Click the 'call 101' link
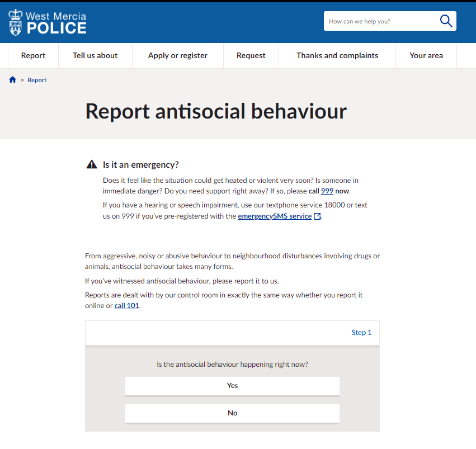Image resolution: width=476 pixels, height=449 pixels. pos(127,306)
